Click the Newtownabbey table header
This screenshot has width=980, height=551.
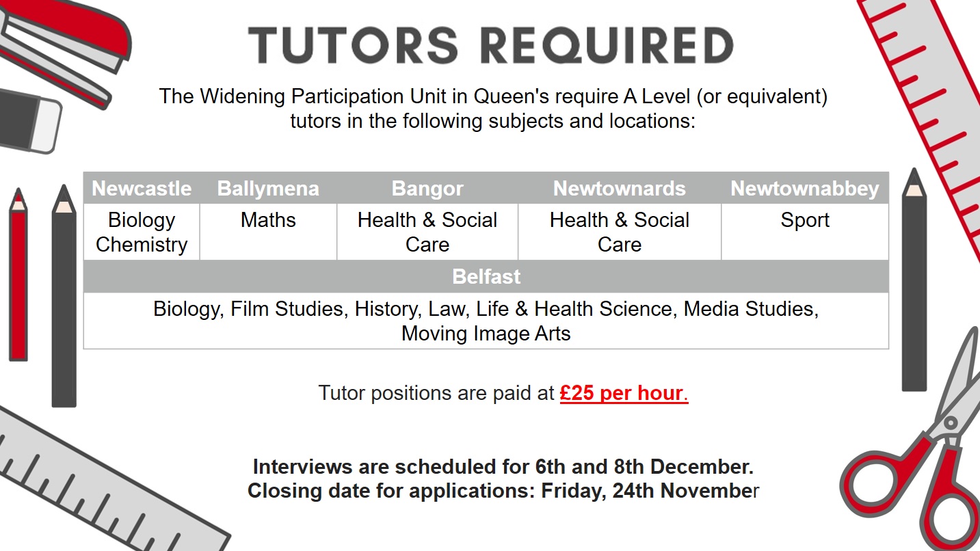[x=805, y=189]
